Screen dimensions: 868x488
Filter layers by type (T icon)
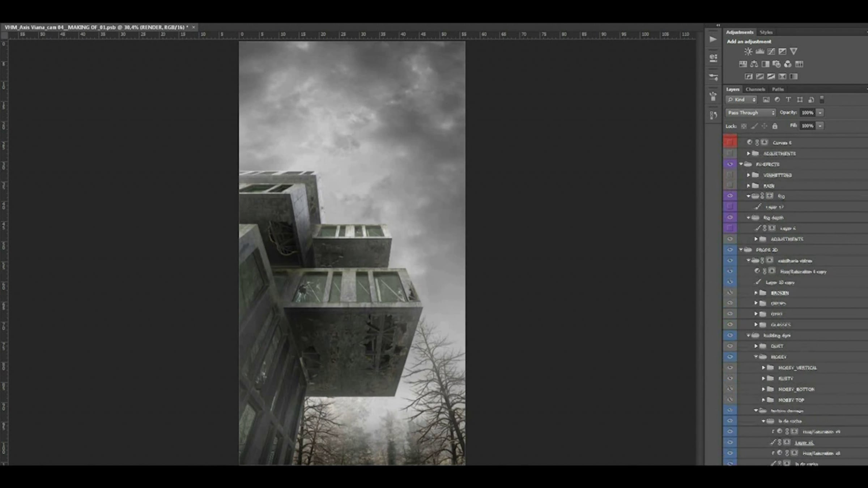pos(788,99)
